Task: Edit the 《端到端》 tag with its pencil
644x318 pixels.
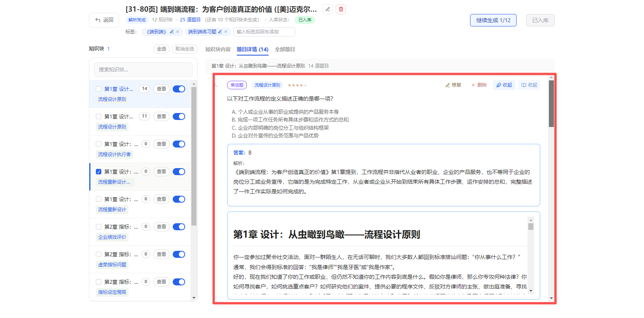Action: (172, 32)
